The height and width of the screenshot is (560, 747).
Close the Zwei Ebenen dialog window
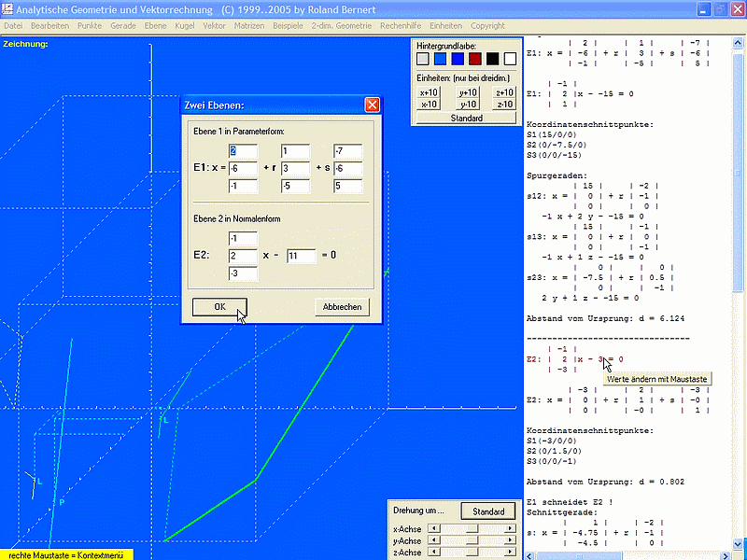coord(372,105)
